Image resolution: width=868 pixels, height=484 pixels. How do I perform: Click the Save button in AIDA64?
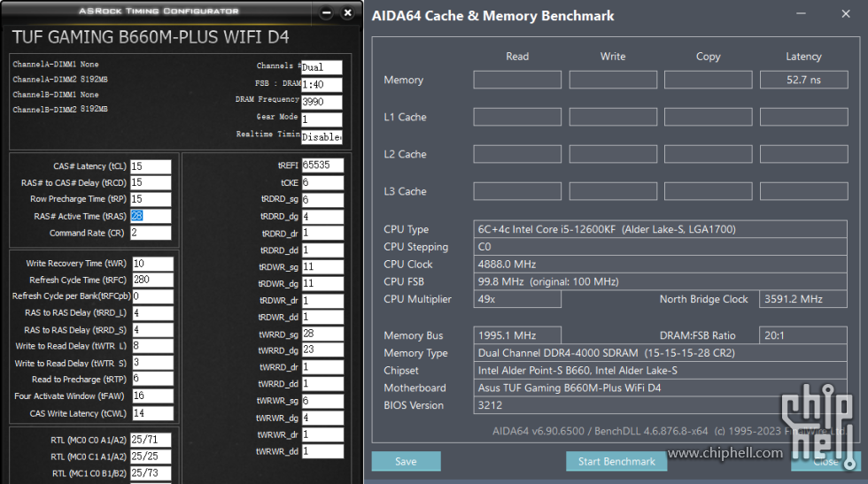point(406,461)
